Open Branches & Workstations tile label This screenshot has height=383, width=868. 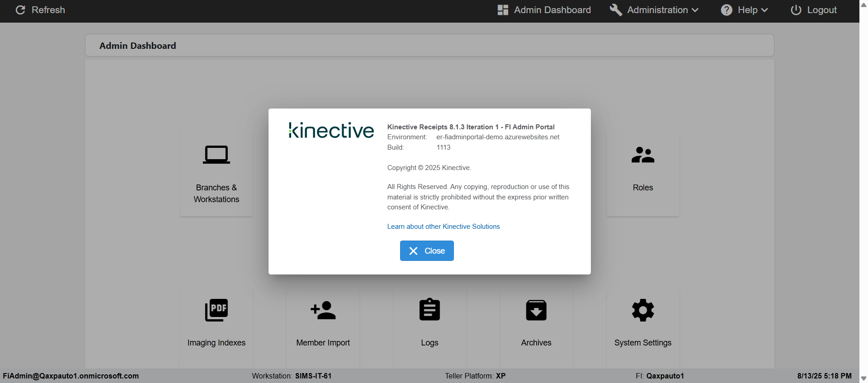(217, 194)
